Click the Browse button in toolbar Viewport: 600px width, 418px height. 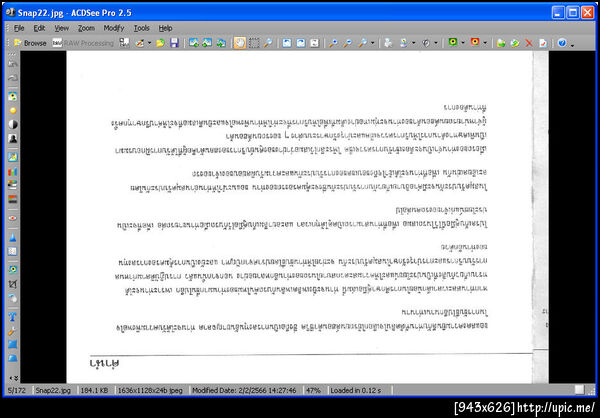(x=30, y=43)
